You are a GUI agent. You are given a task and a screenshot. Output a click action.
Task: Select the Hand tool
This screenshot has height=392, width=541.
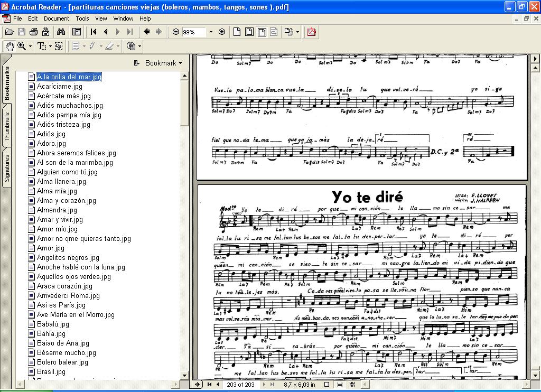click(x=10, y=46)
